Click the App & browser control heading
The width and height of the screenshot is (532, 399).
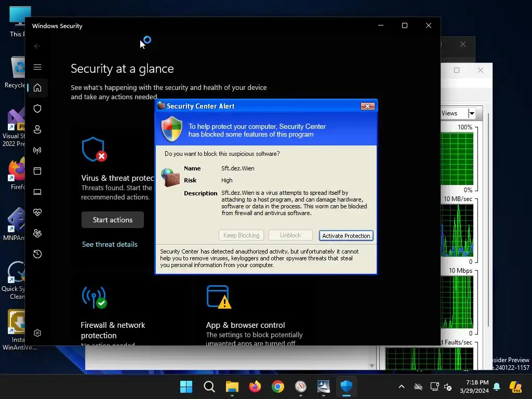click(245, 325)
